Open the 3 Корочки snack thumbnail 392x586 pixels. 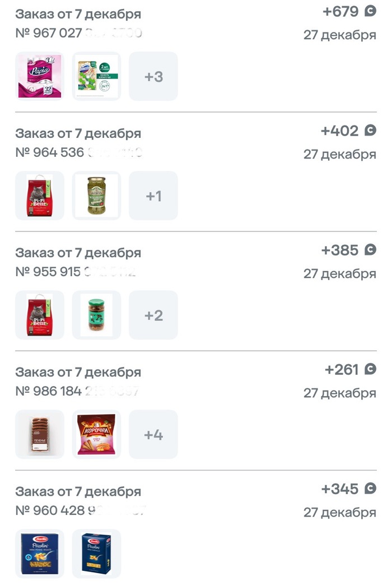[x=96, y=434]
